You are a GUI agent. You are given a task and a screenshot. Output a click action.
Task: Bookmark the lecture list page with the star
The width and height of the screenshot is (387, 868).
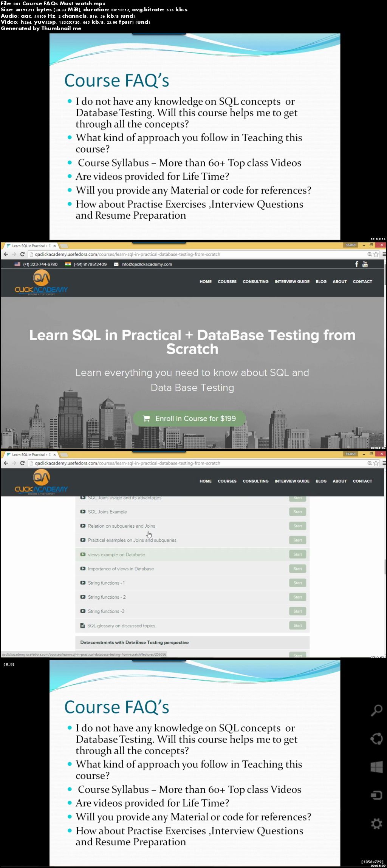376,463
